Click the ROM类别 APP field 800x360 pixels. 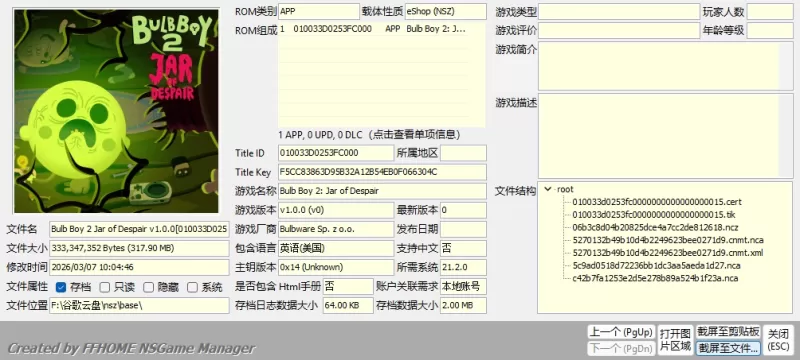click(319, 11)
